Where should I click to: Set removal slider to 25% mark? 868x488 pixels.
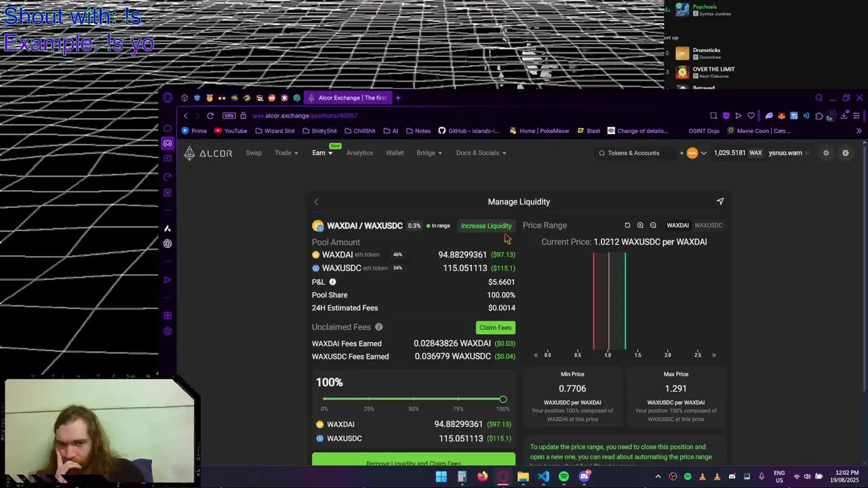pos(369,399)
